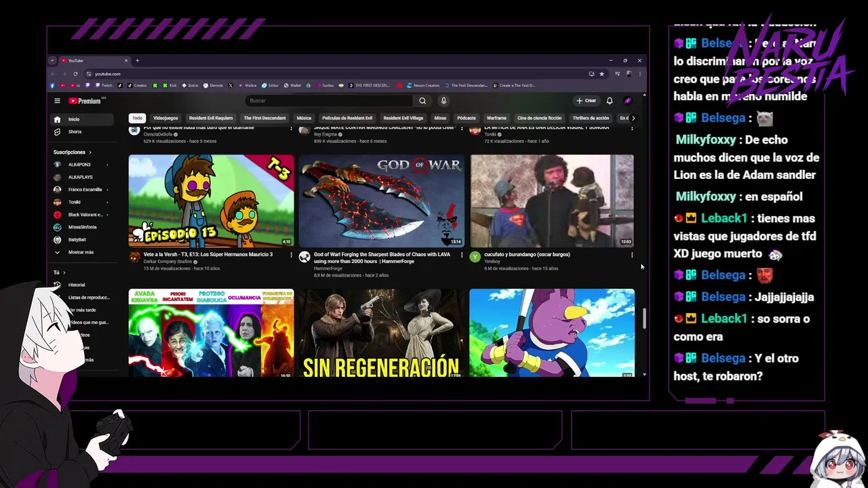
Task: Open options menu for God of War video
Action: point(462,256)
